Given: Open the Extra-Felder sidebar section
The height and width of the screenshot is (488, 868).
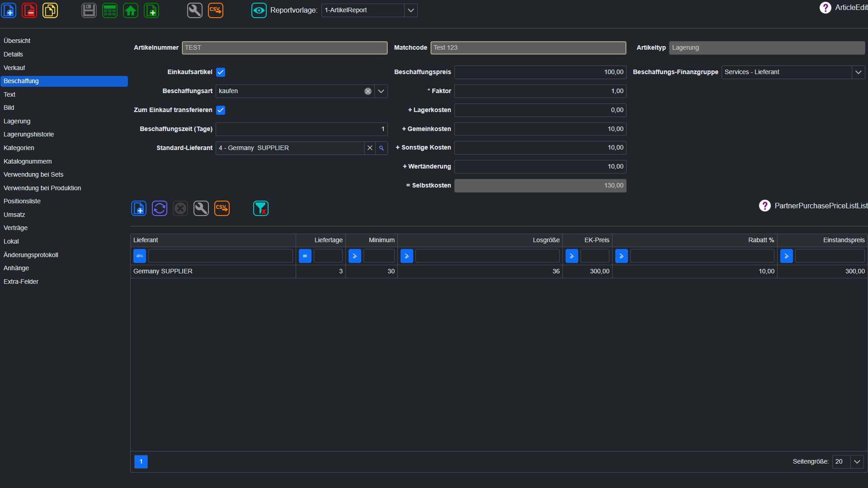Looking at the screenshot, I should coord(21,282).
